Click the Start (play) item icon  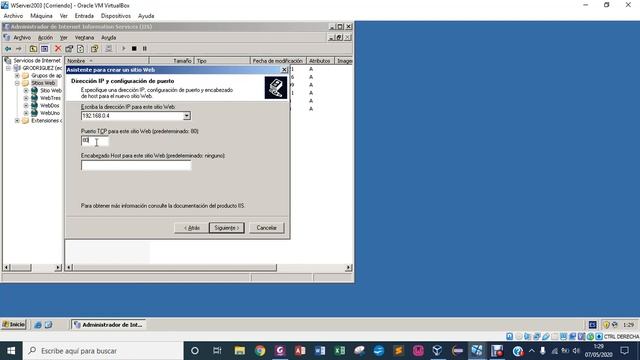tap(124, 49)
